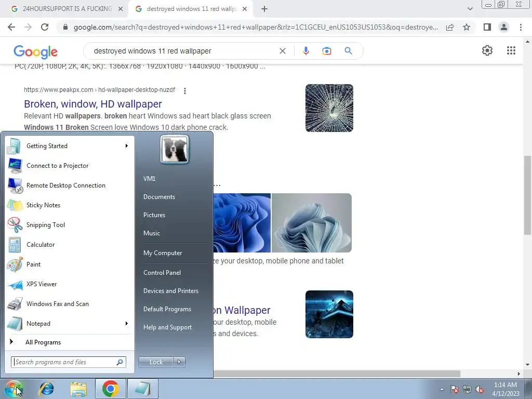Click the blue Google search magnifier

[x=348, y=51]
